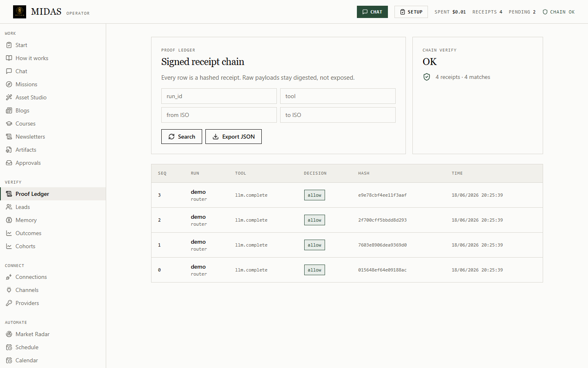
Task: Click the Blogs icon in sidebar
Action: (9, 110)
